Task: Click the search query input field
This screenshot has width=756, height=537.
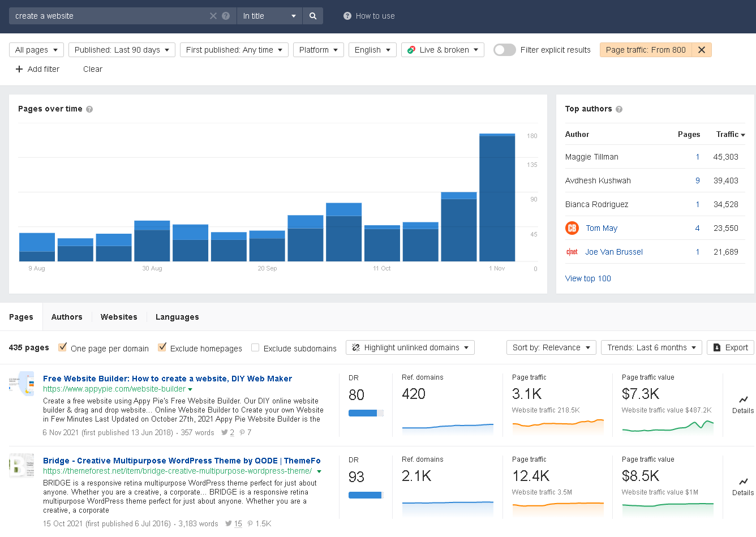Action: coord(110,16)
